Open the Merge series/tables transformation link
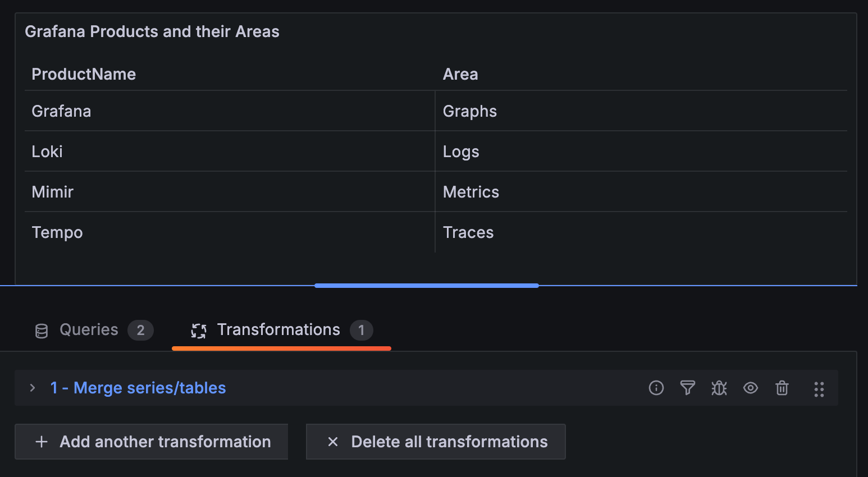Screen dimensions: 868x477 click(138, 388)
